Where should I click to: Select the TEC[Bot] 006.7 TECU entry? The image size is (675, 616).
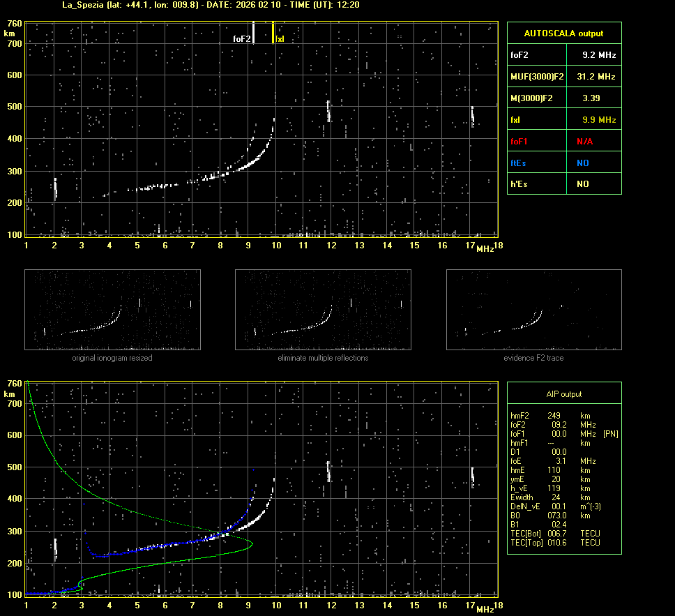pos(555,534)
